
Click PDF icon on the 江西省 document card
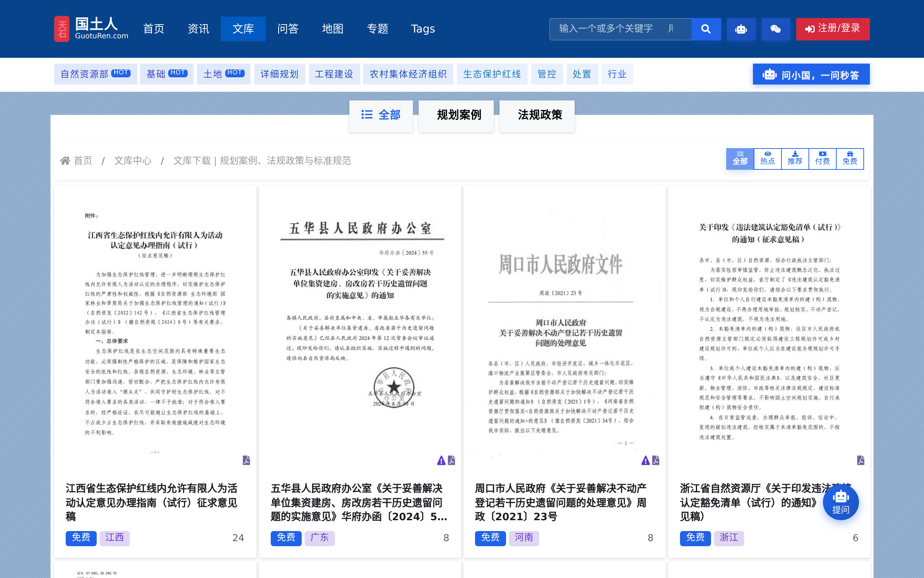246,460
